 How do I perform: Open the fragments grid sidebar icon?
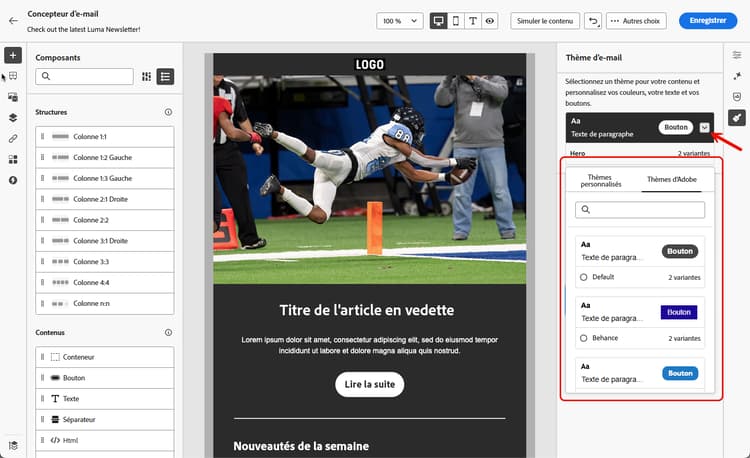point(13,159)
